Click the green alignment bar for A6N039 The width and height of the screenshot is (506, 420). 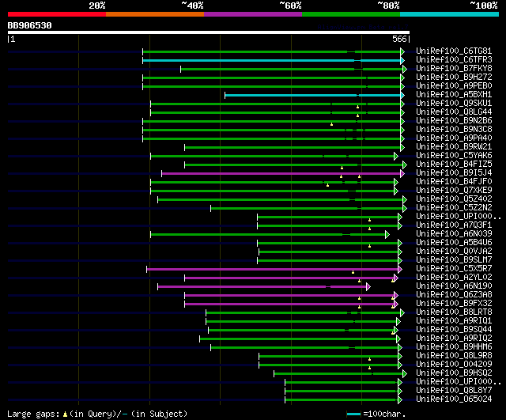268,234
